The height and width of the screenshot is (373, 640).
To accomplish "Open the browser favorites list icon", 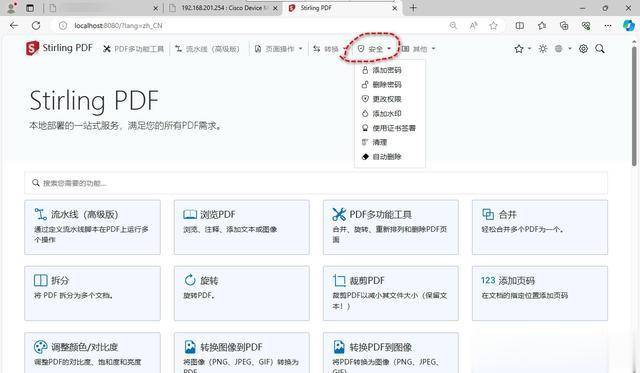I will coord(542,26).
